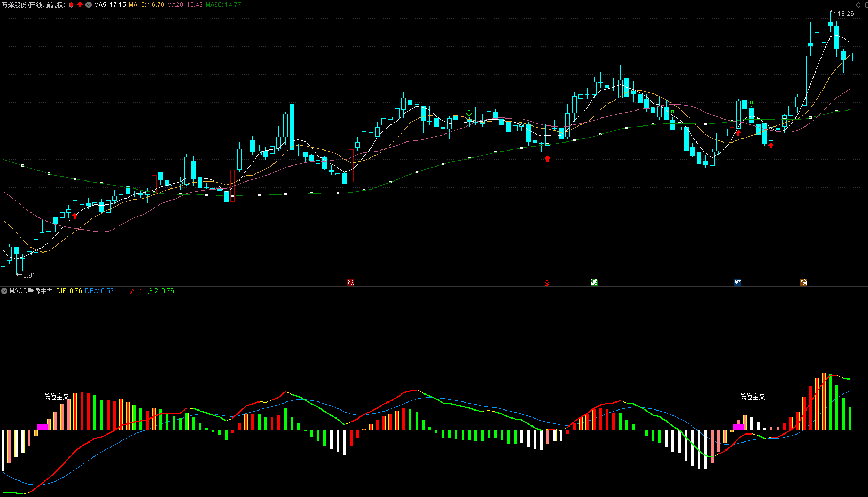This screenshot has width=868, height=497.
Task: Click the 入2: 0.76 value
Action: tap(161, 291)
